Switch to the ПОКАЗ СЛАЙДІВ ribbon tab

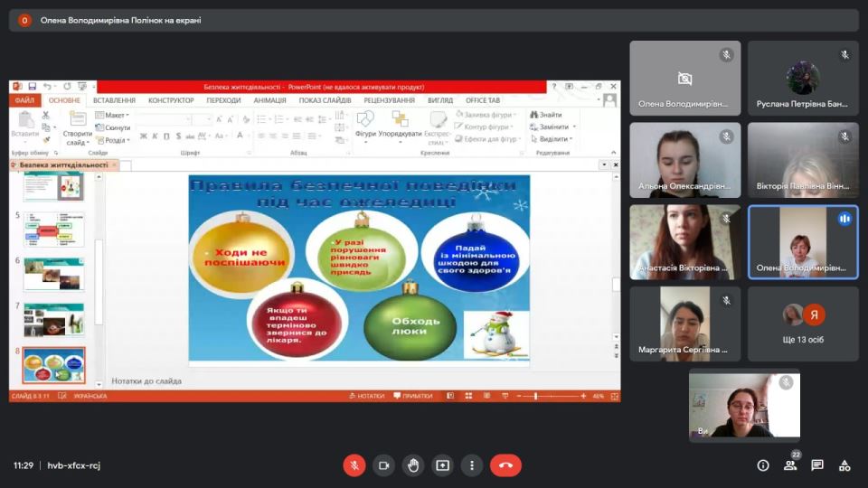325,100
